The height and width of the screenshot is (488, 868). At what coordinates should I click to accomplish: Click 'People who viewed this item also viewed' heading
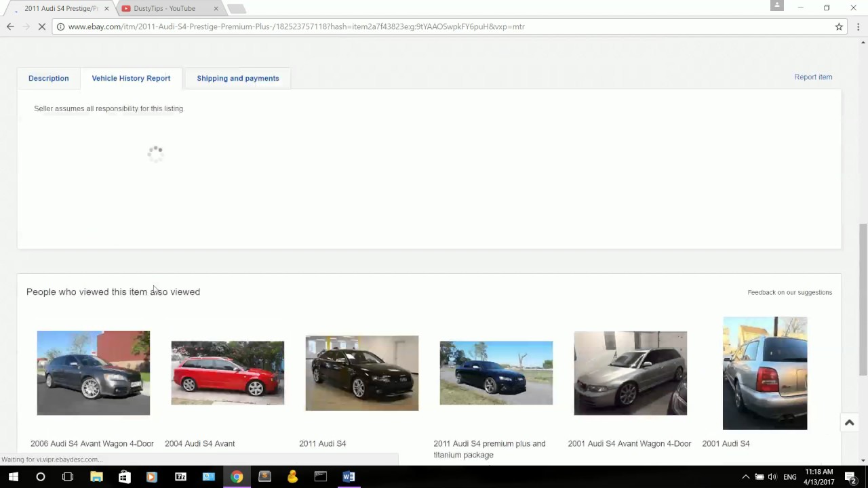coord(113,292)
